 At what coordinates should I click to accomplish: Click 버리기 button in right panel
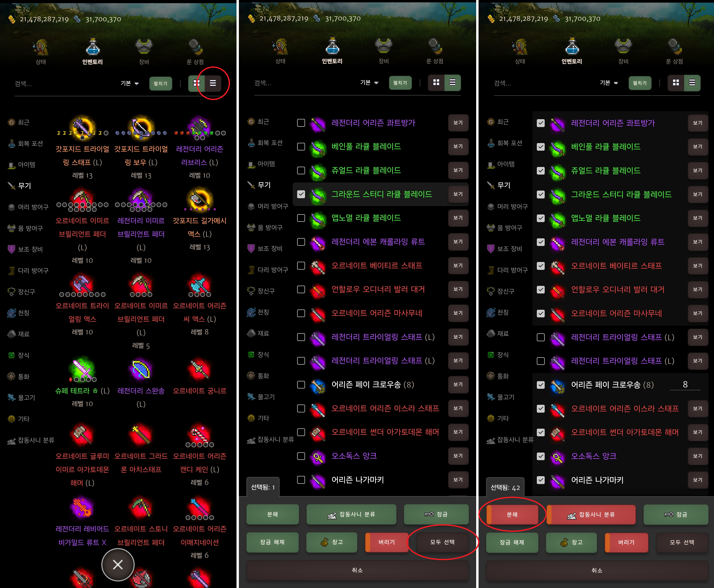[626, 543]
